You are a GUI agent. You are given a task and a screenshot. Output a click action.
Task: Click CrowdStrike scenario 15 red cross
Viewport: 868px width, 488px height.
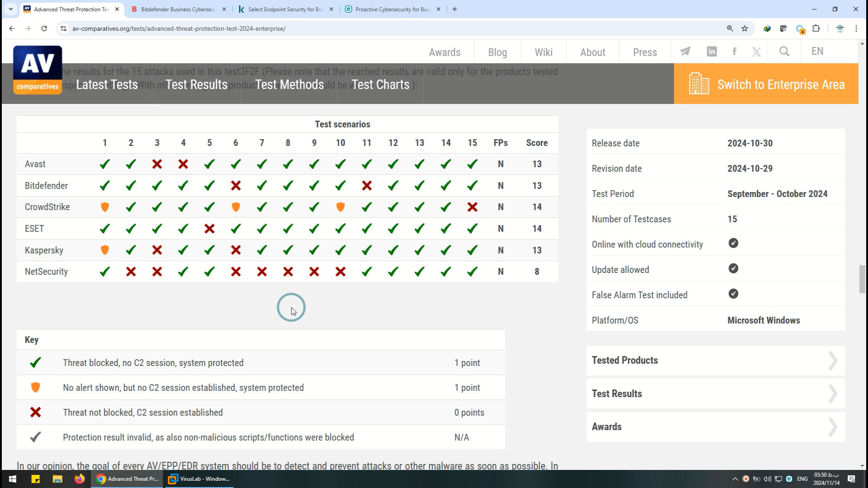click(472, 207)
